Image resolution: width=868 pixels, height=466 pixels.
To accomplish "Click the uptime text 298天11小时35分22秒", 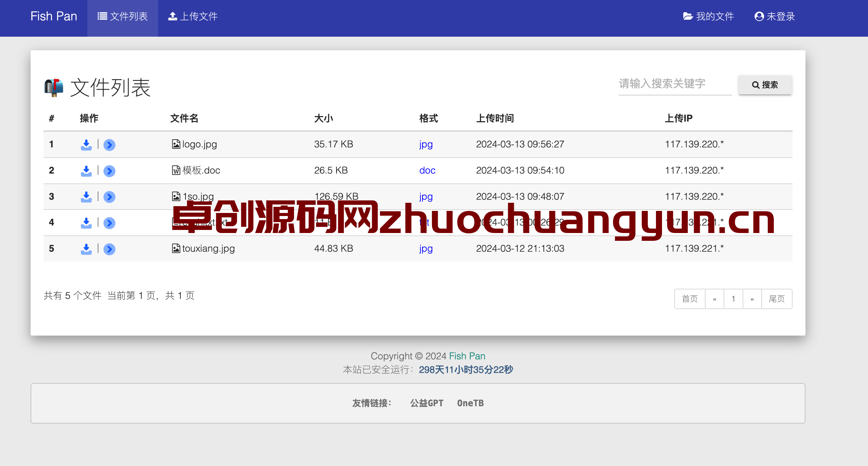I will [466, 370].
